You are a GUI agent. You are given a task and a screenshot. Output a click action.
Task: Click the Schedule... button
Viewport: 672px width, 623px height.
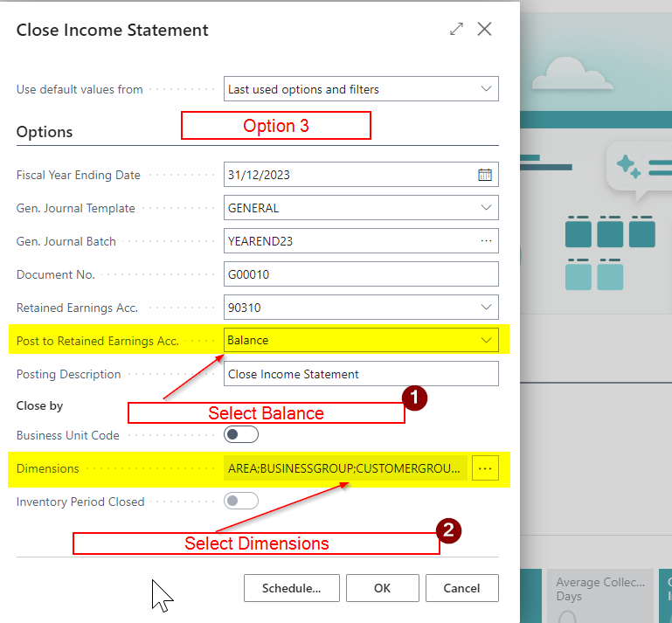click(291, 588)
